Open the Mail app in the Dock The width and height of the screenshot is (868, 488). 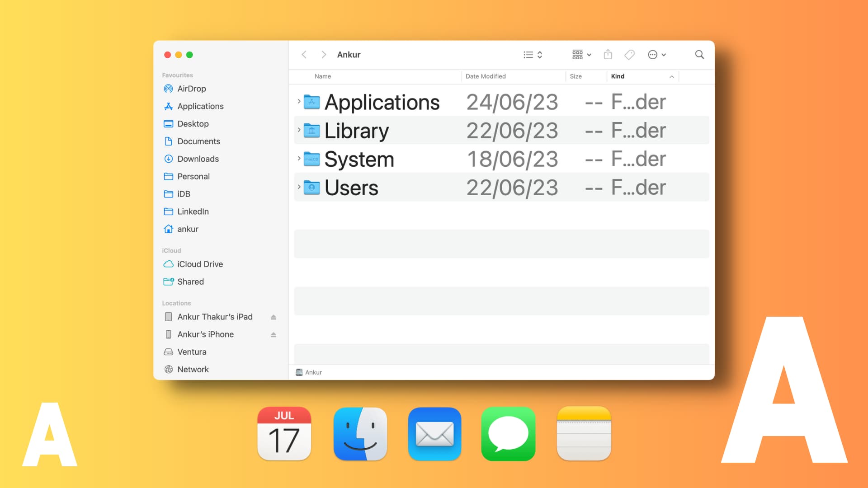(x=434, y=434)
